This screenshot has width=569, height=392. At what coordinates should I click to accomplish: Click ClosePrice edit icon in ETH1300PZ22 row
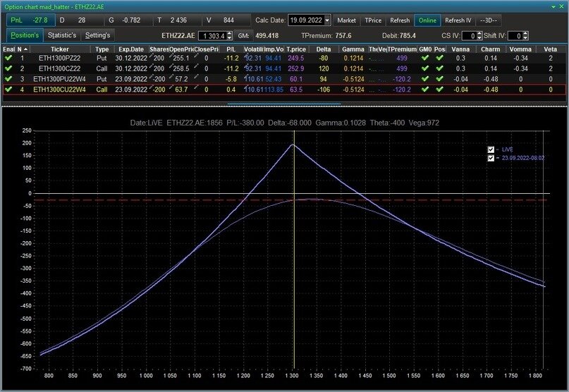pyautogui.click(x=196, y=56)
